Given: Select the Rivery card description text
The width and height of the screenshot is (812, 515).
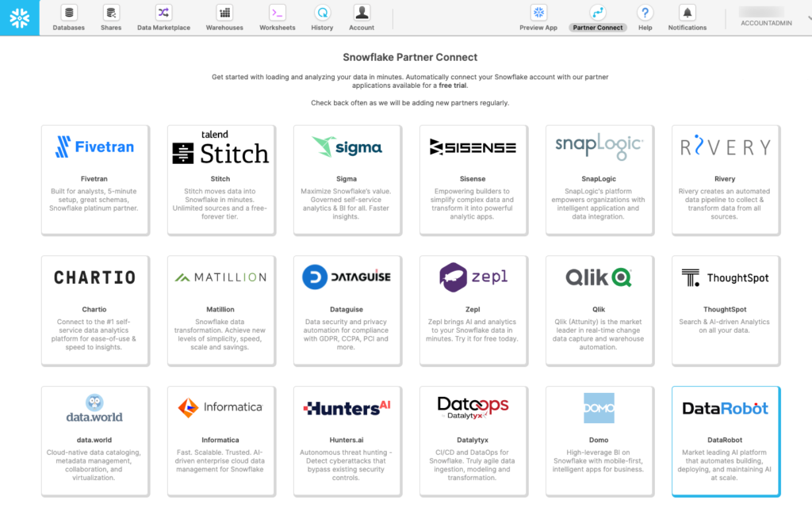Looking at the screenshot, I should coord(725,204).
